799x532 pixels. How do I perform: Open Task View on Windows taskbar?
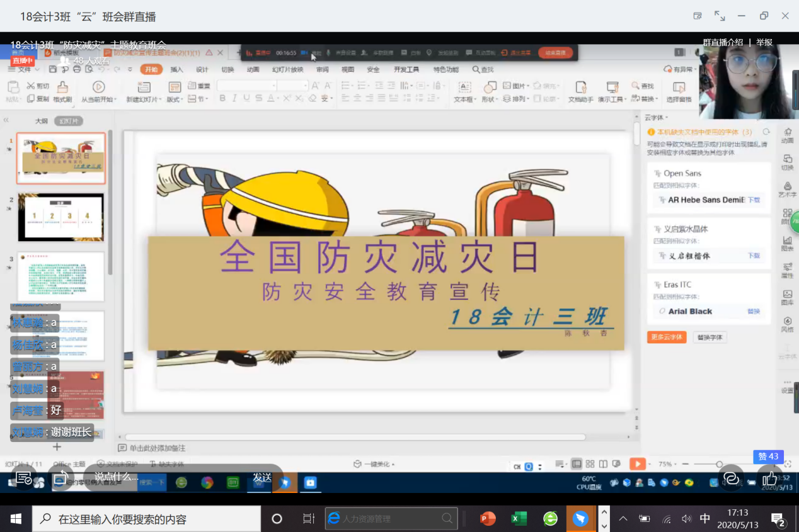pos(309,519)
